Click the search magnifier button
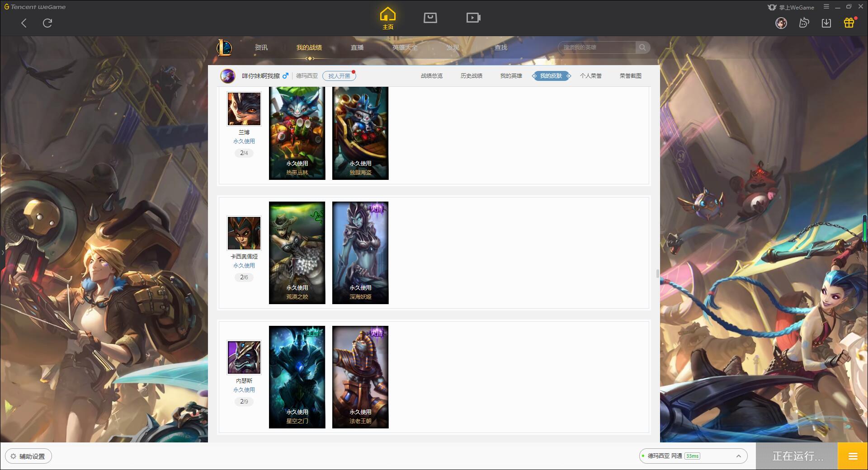 point(642,47)
